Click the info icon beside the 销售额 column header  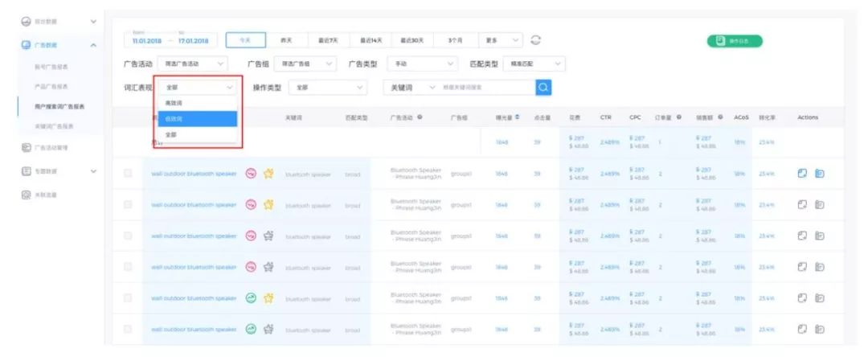click(720, 117)
